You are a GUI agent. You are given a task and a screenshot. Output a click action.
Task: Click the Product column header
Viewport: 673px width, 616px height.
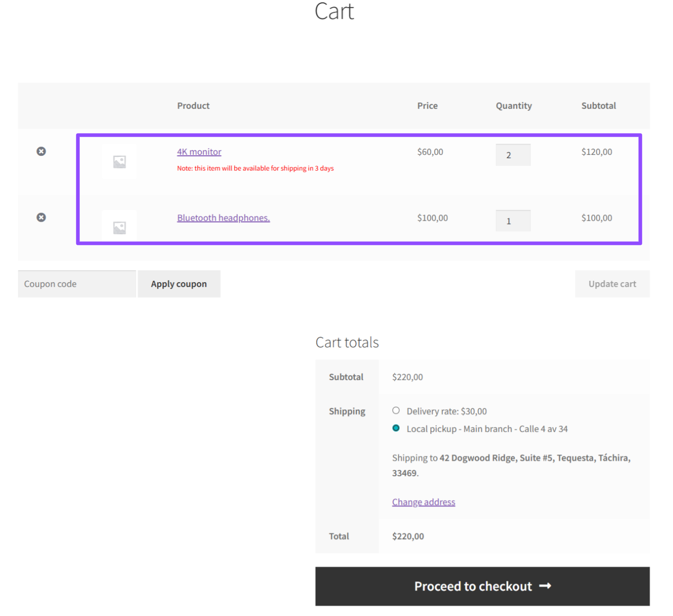193,105
